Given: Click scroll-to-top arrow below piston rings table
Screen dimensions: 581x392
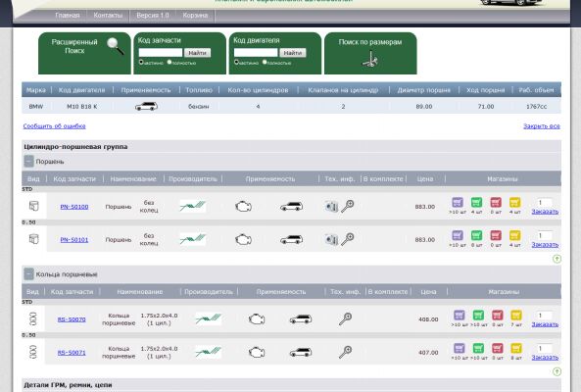Looking at the screenshot, I should coord(557,371).
